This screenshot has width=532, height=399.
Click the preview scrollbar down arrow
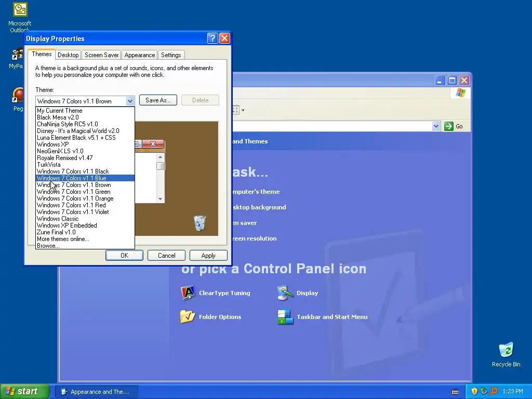tap(160, 199)
